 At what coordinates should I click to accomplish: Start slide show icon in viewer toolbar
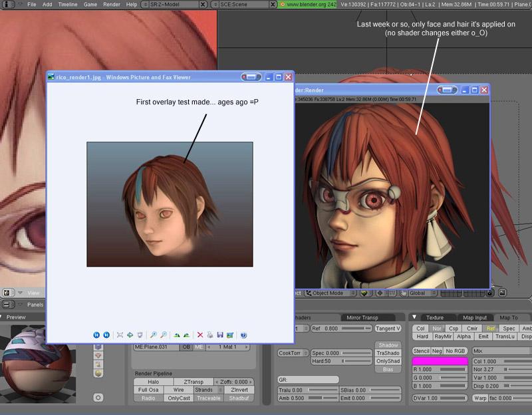(x=140, y=335)
